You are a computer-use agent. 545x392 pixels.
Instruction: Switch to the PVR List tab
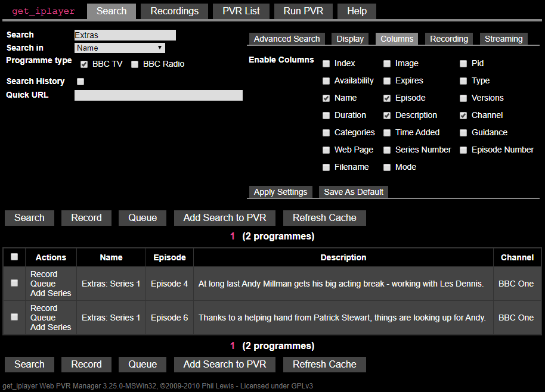[x=241, y=11]
